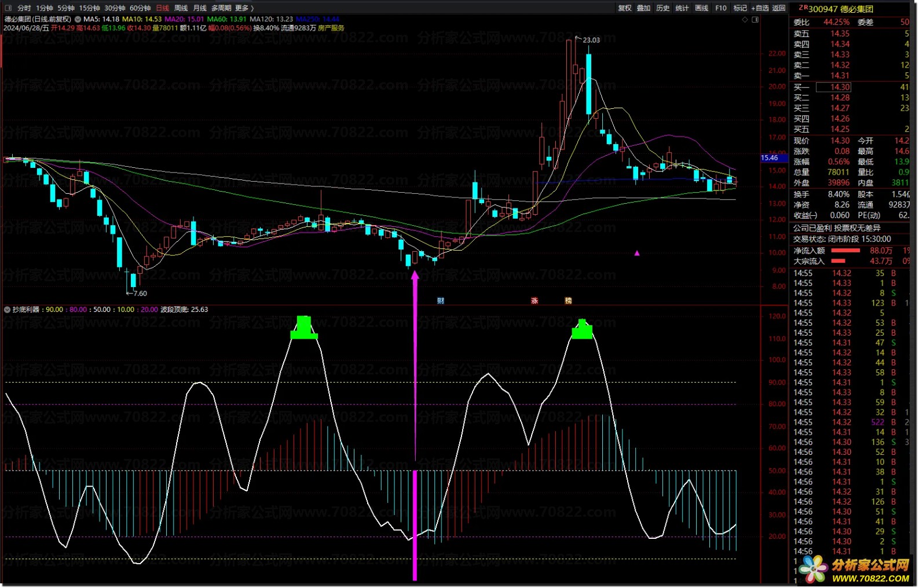This screenshot has height=588, width=919.
Task: Click the 复权 button
Action: coord(625,8)
